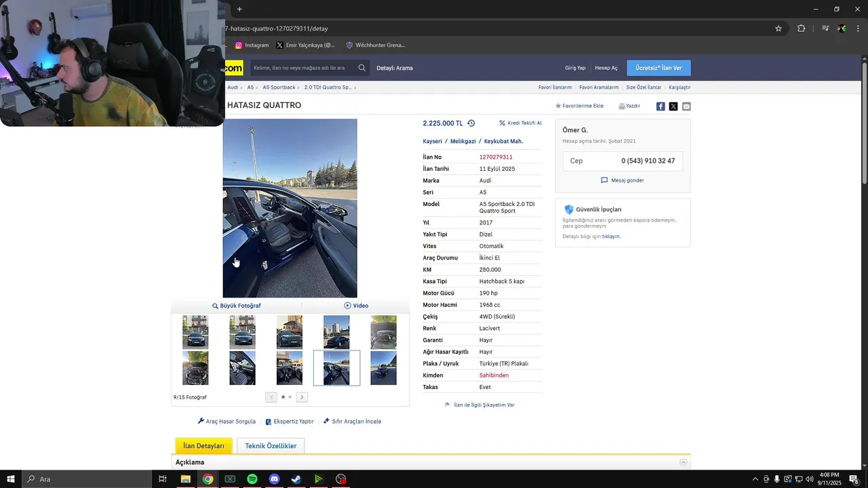The width and height of the screenshot is (868, 488).
Task: Open Chrome media control icon
Action: point(825,28)
